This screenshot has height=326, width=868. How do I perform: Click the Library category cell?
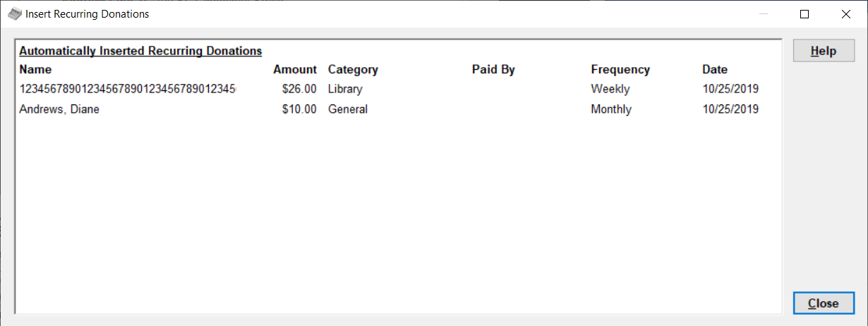point(345,90)
